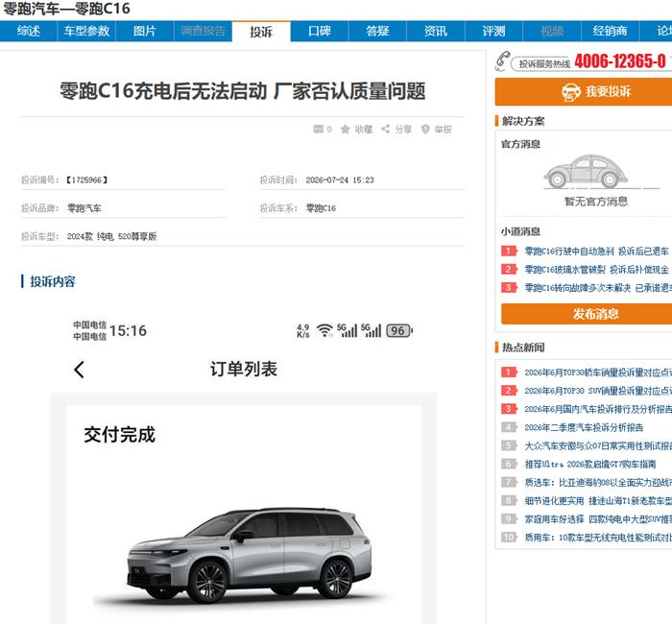Click the 小道消息 heading

coord(520,232)
